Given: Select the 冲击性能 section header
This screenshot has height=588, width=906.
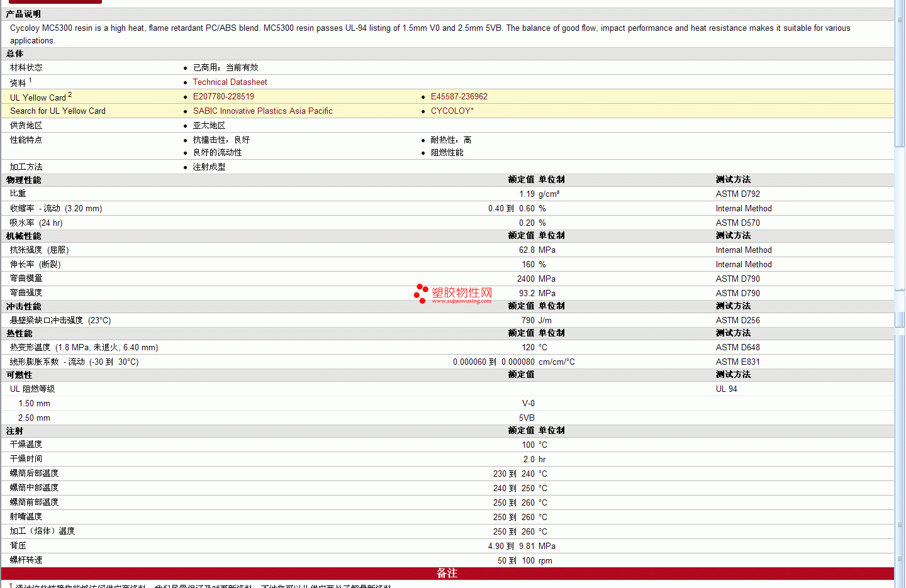Looking at the screenshot, I should tap(23, 306).
